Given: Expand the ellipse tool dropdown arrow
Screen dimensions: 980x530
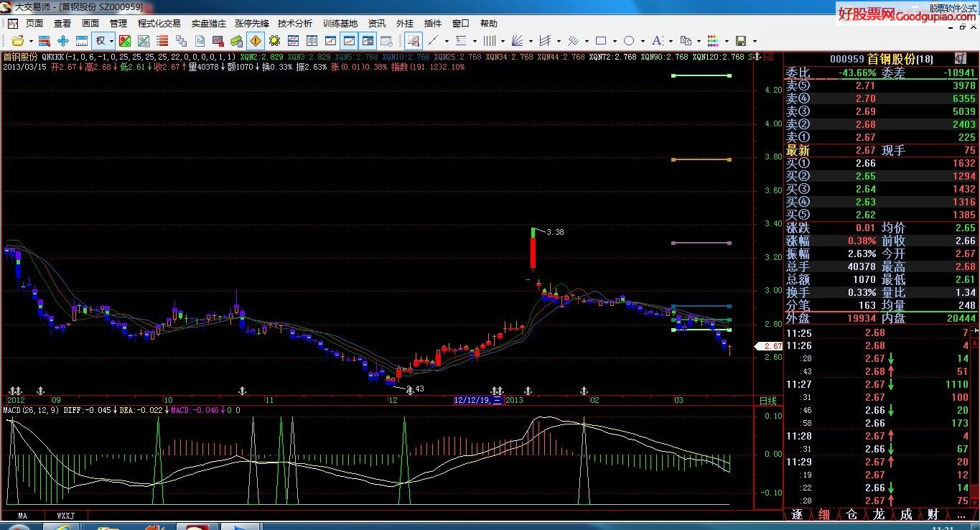Looking at the screenshot, I should coord(643,41).
